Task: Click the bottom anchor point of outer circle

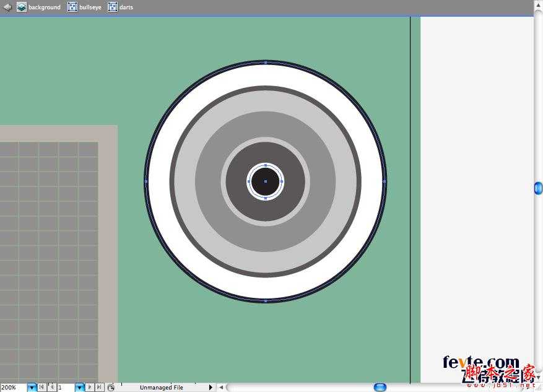Action: click(266, 301)
